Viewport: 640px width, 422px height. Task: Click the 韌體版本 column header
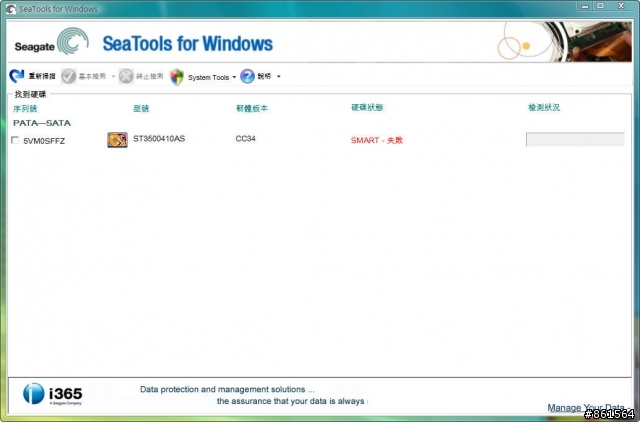[252, 109]
